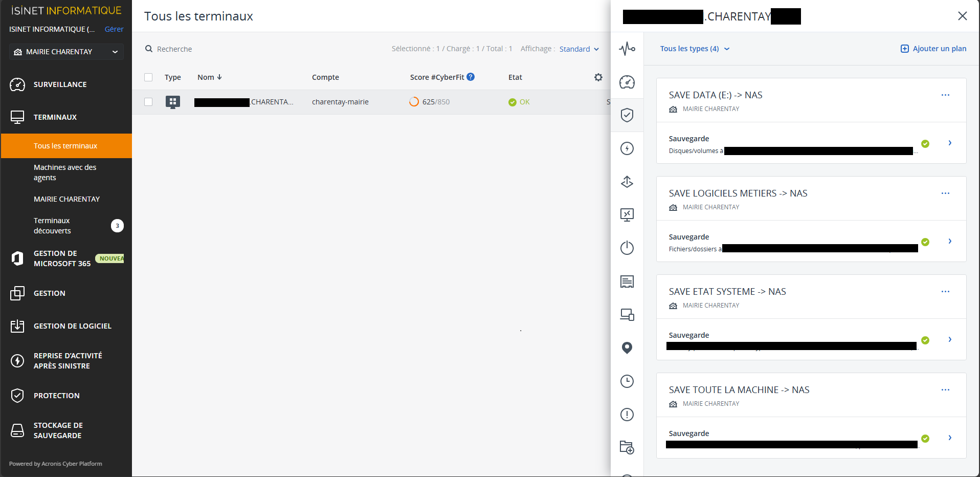Check the select-all checkbox in table header

click(x=148, y=77)
